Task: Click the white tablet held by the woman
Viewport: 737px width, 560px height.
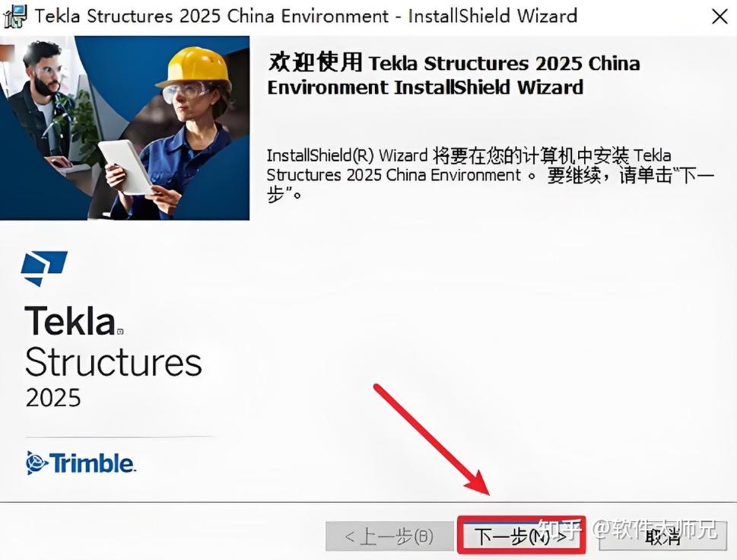Action: click(x=126, y=167)
